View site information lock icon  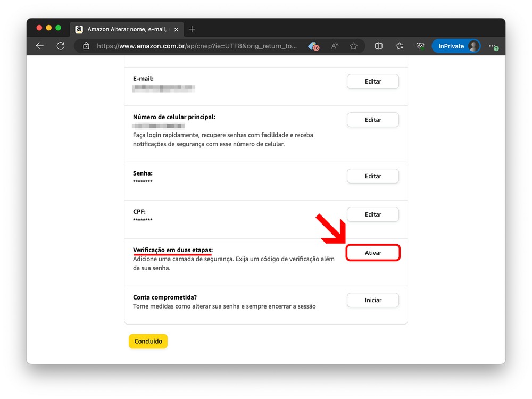[86, 46]
